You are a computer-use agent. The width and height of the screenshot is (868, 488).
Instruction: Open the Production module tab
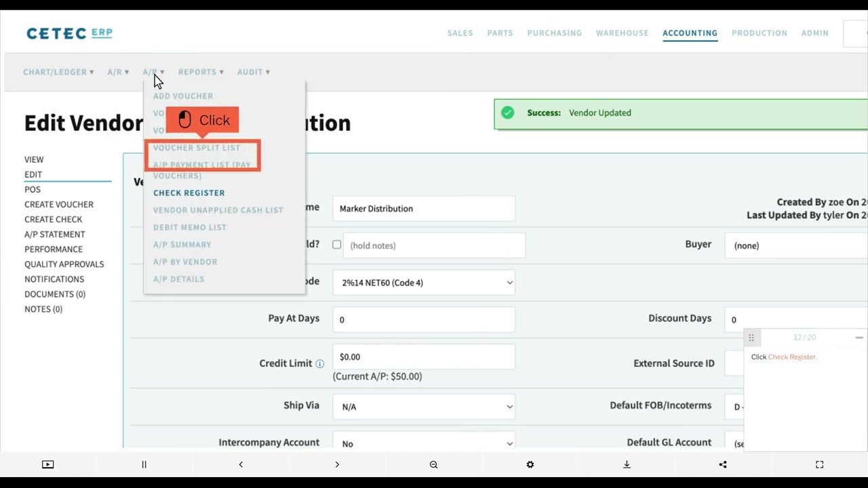click(759, 33)
